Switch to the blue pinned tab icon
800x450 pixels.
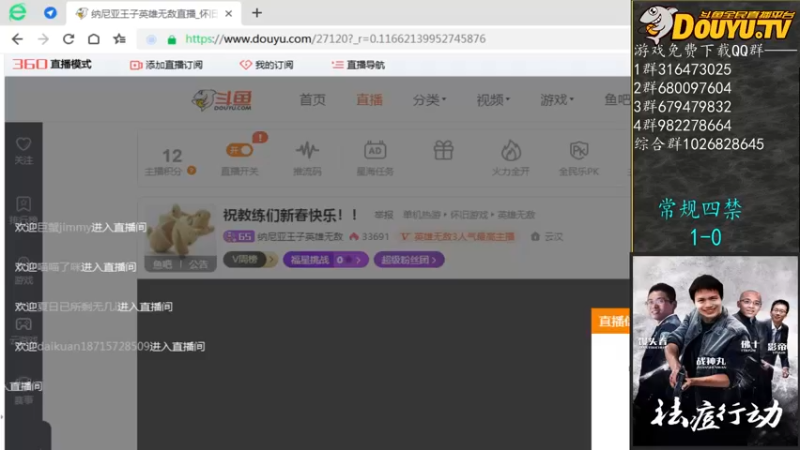(50, 13)
